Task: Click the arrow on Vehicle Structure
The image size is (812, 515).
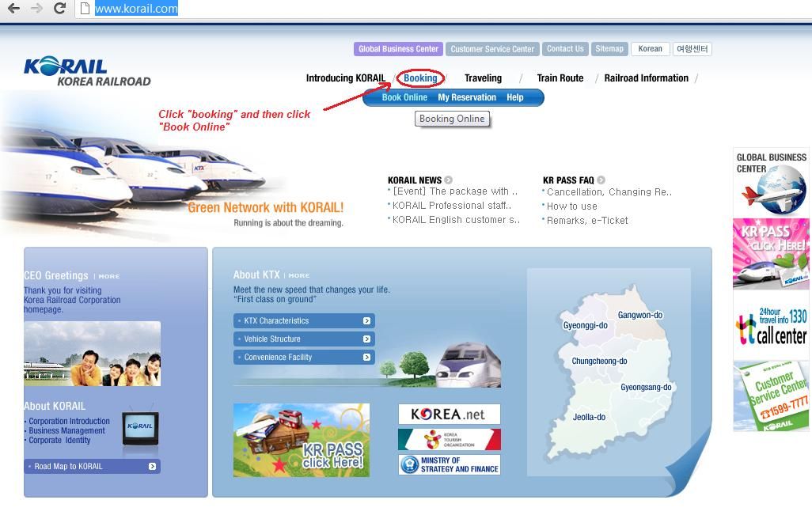Action: (366, 339)
